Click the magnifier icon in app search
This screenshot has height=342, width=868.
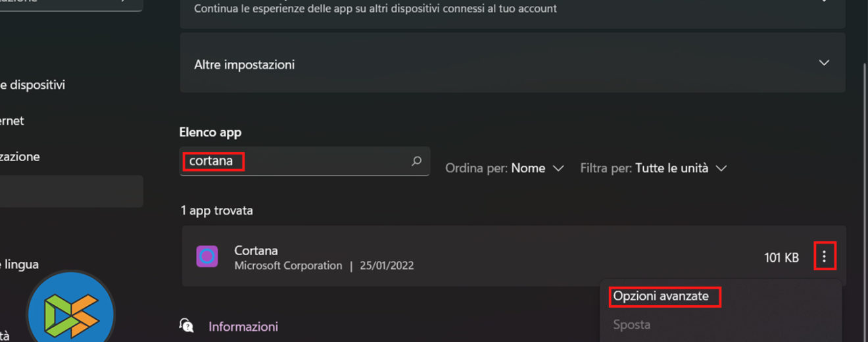(x=416, y=161)
